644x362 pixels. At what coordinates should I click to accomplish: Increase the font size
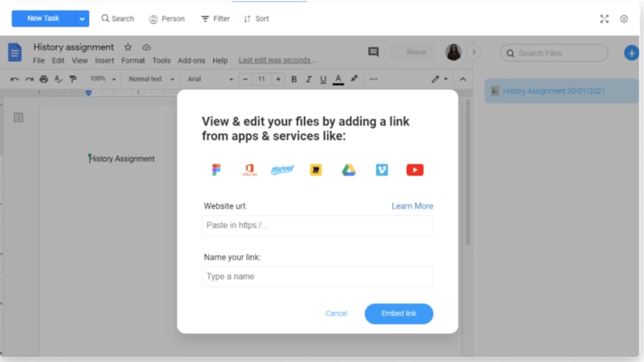tap(278, 79)
